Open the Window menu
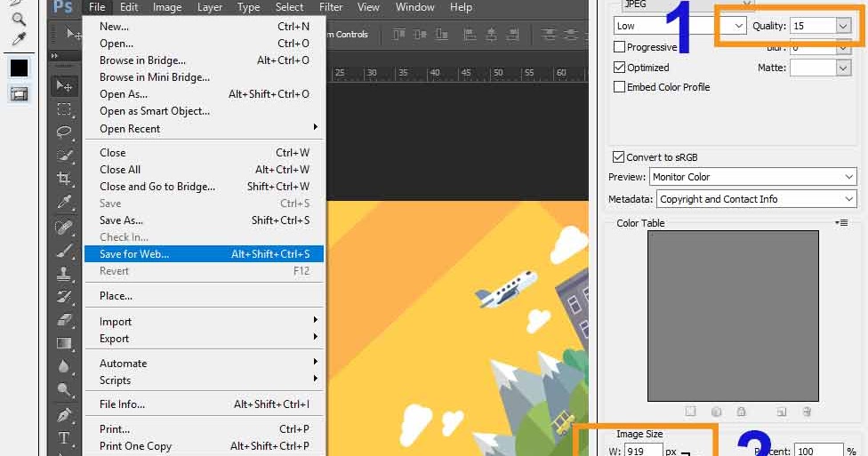Screen dimensions: 868x456 [x=414, y=7]
